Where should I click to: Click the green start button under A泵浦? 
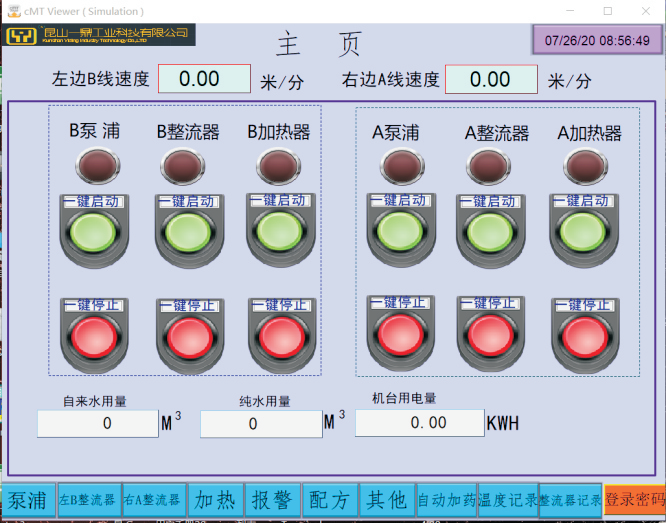400,231
